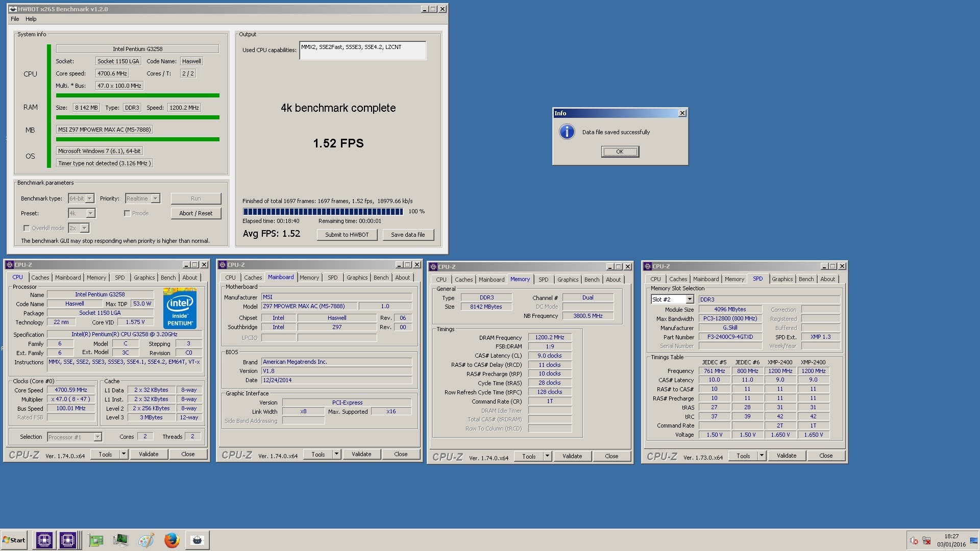Image resolution: width=980 pixels, height=551 pixels.
Task: Toggle the Pmode checkbox
Action: pyautogui.click(x=127, y=213)
